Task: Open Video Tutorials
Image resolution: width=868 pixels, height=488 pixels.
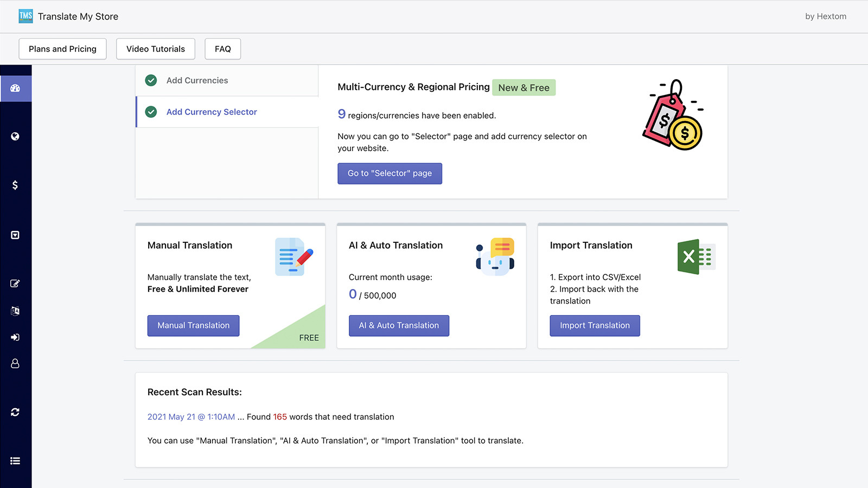Action: [x=156, y=49]
